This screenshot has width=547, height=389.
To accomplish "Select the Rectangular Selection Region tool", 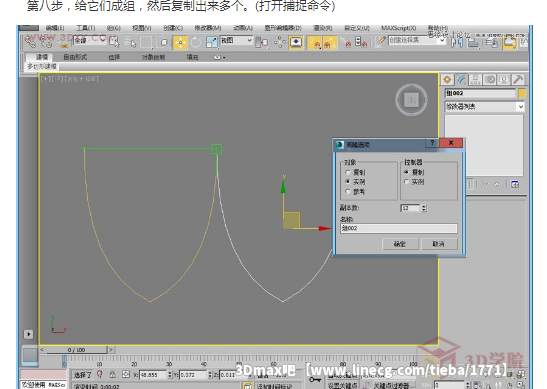I will [146, 43].
